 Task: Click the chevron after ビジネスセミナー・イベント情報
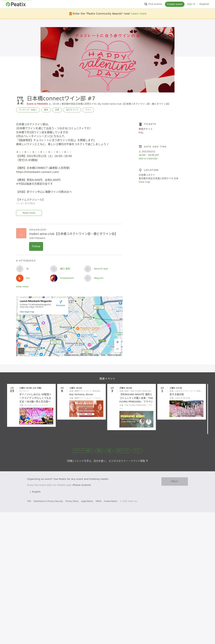147,460
